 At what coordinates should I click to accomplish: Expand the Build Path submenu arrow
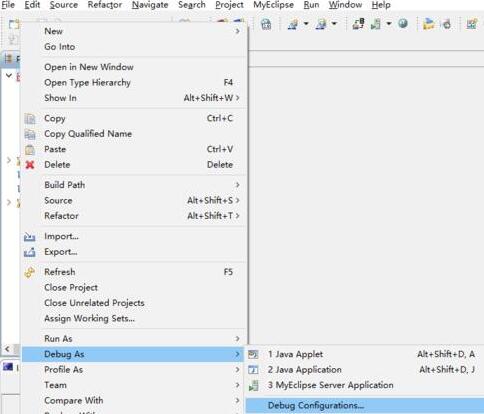tap(237, 185)
